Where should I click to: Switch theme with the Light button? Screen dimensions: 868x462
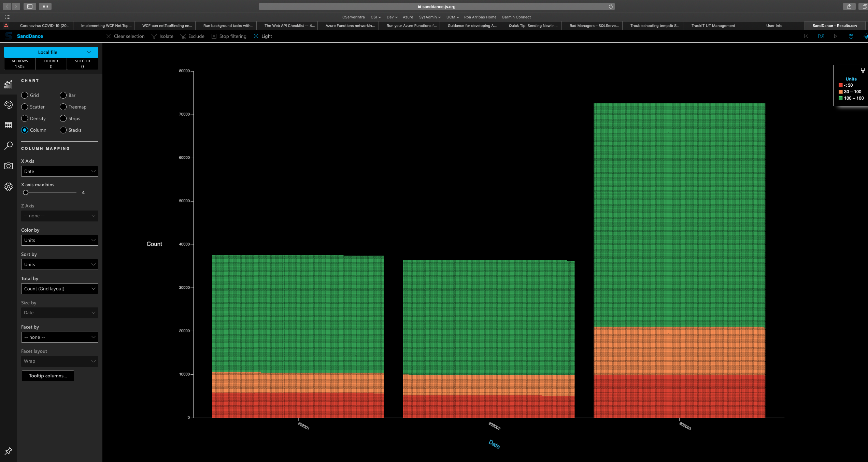263,36
